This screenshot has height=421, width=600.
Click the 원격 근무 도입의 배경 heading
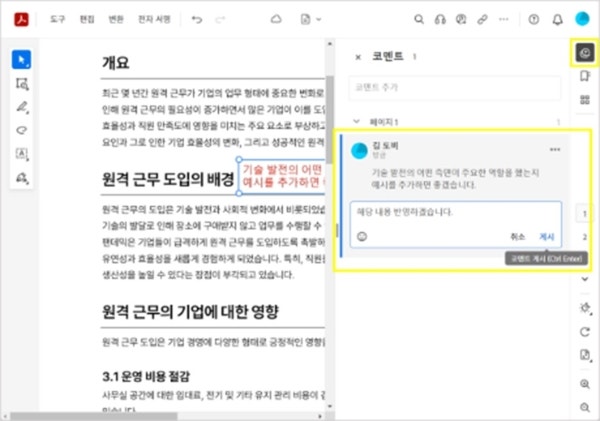[x=168, y=179]
